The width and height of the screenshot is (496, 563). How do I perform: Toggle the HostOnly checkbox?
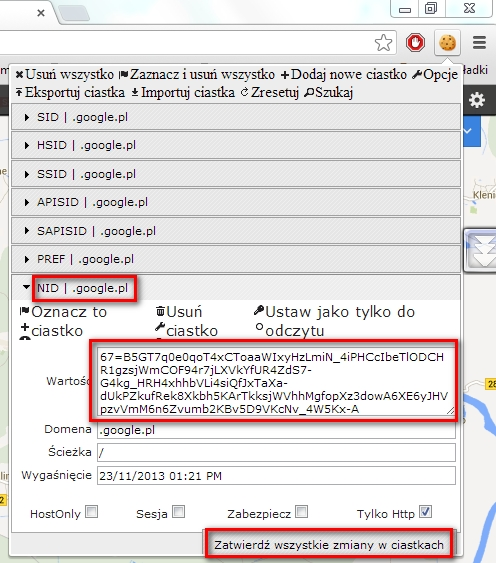pyautogui.click(x=92, y=512)
